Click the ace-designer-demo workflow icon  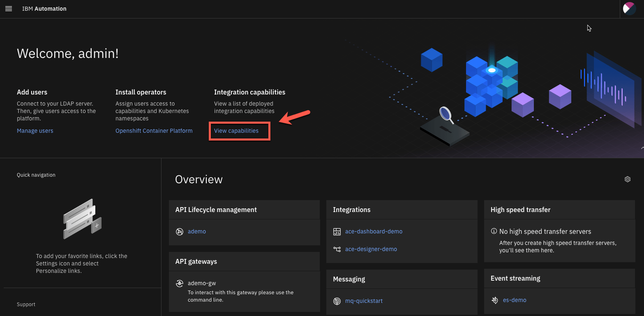337,249
